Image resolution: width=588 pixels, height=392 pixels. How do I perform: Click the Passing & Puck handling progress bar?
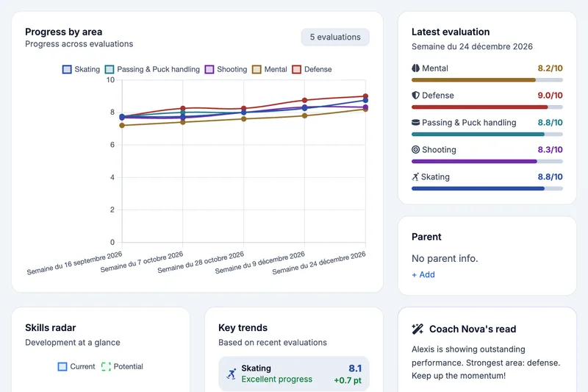487,134
